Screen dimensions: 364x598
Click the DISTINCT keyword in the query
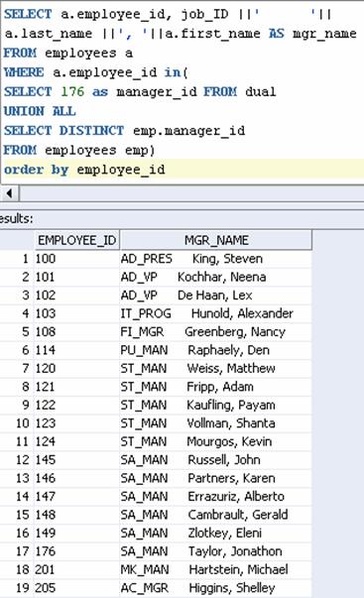91,131
